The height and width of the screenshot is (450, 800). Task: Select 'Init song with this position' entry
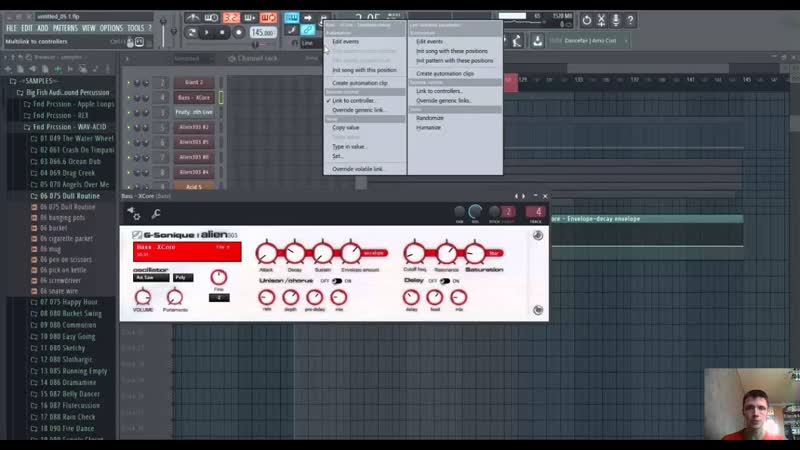365,70
